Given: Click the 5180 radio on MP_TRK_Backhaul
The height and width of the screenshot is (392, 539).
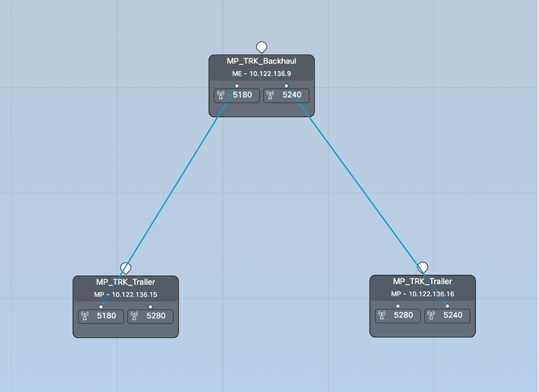Looking at the screenshot, I should click(x=237, y=95).
